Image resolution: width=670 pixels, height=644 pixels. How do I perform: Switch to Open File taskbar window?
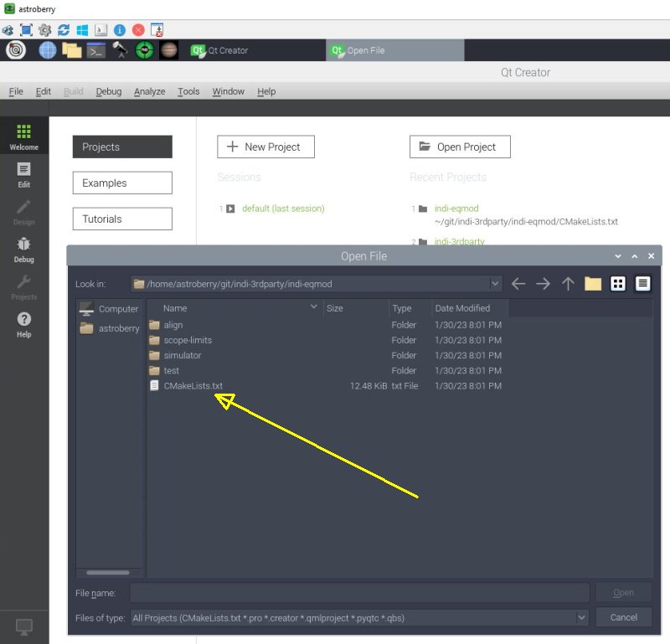tap(395, 50)
